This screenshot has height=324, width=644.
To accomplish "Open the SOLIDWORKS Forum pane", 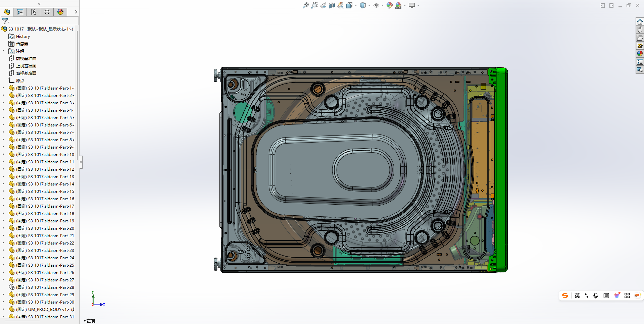I will coord(640,70).
